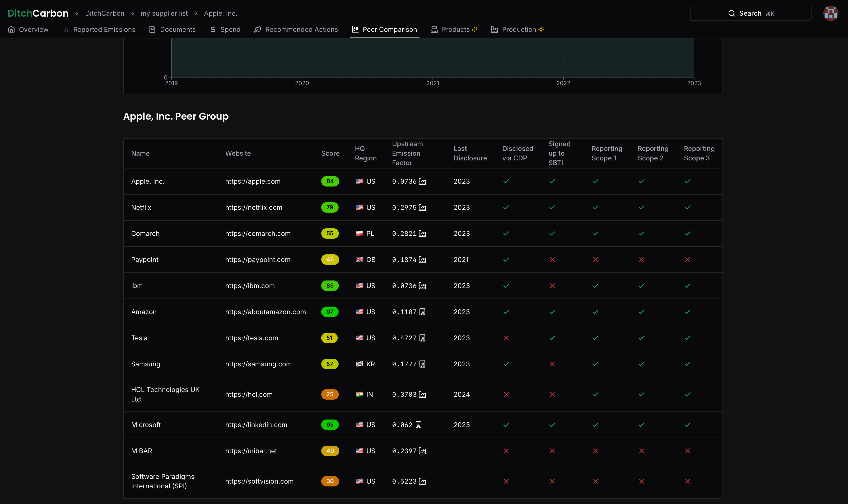
Task: Click the home icon next to Overview
Action: click(x=11, y=30)
